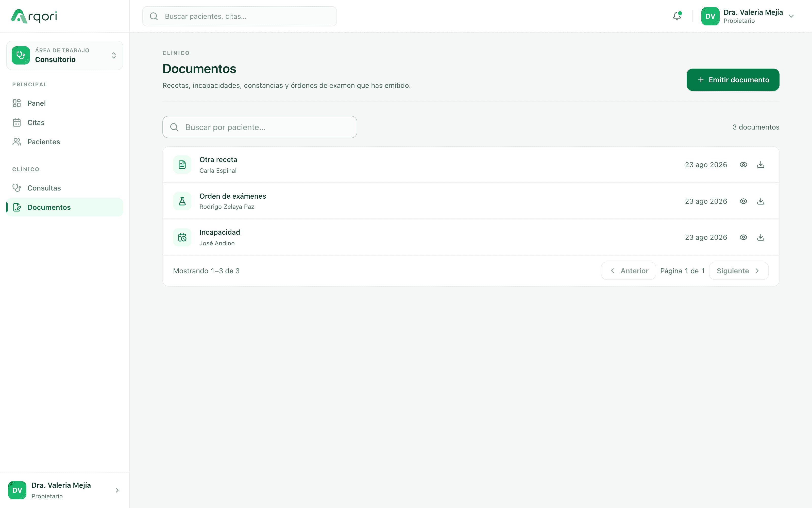This screenshot has width=812, height=508.
Task: Select Documentos in the sidebar
Action: [65, 207]
